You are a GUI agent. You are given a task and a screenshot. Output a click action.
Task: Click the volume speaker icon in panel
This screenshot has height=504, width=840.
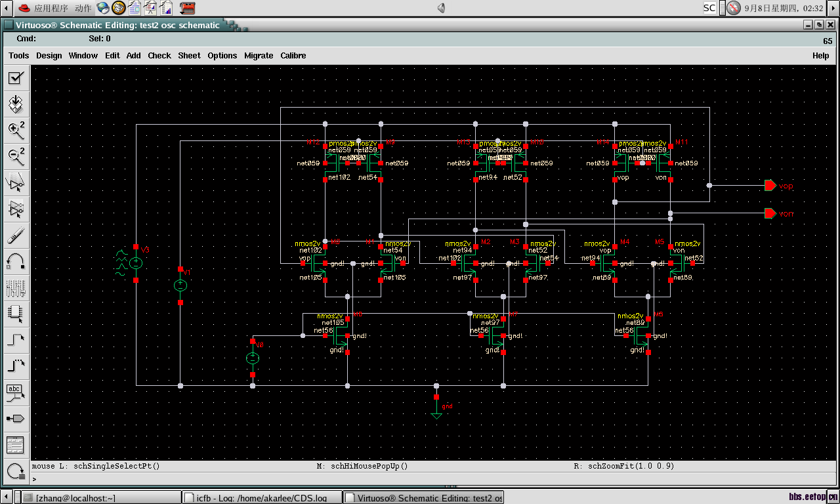(x=442, y=8)
